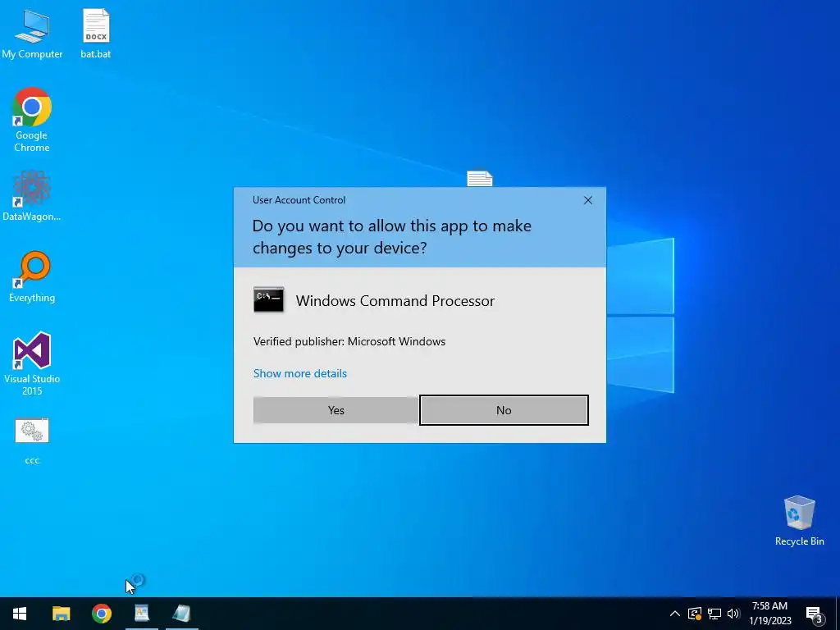Click the Windows Command Processor icon

click(268, 300)
